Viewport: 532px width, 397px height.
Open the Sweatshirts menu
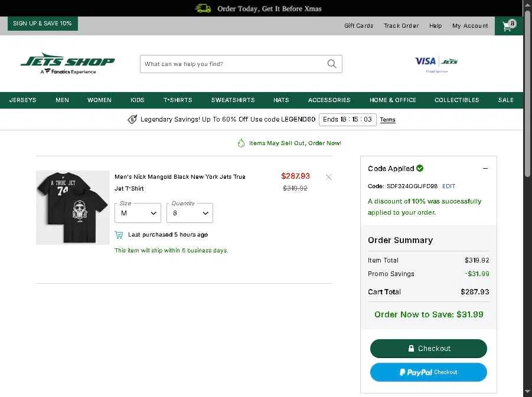click(x=233, y=100)
